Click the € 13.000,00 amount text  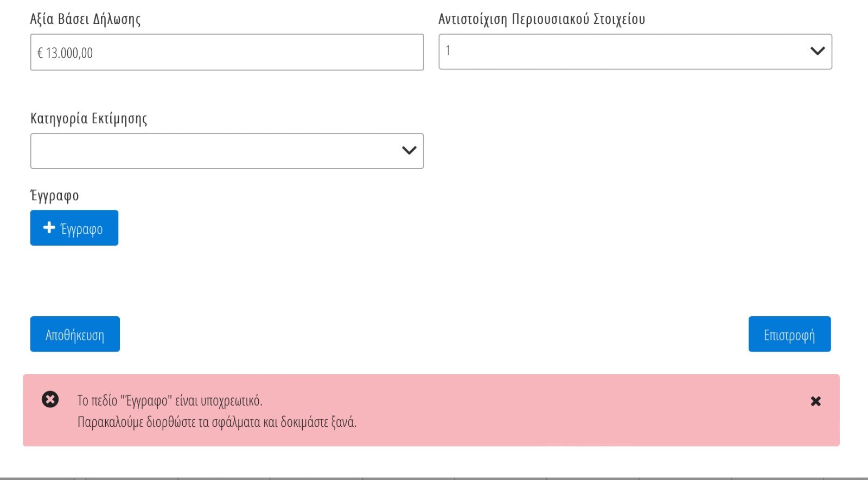click(x=65, y=53)
